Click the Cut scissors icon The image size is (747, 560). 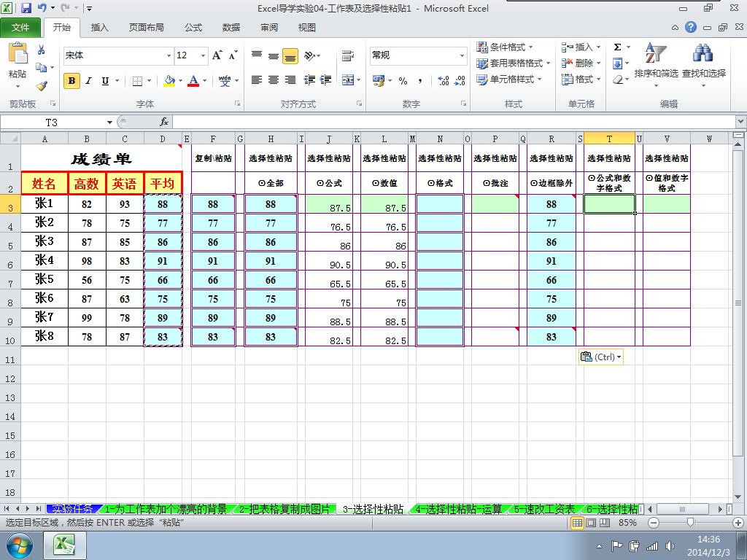pyautogui.click(x=42, y=50)
